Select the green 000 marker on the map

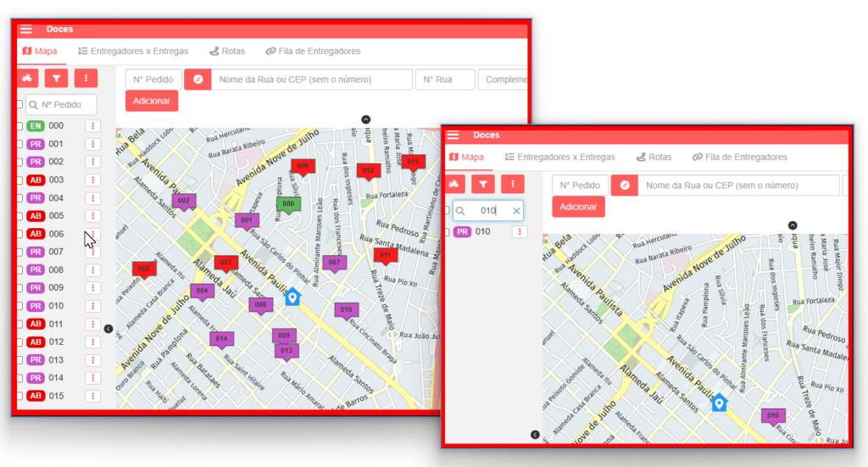pyautogui.click(x=288, y=204)
